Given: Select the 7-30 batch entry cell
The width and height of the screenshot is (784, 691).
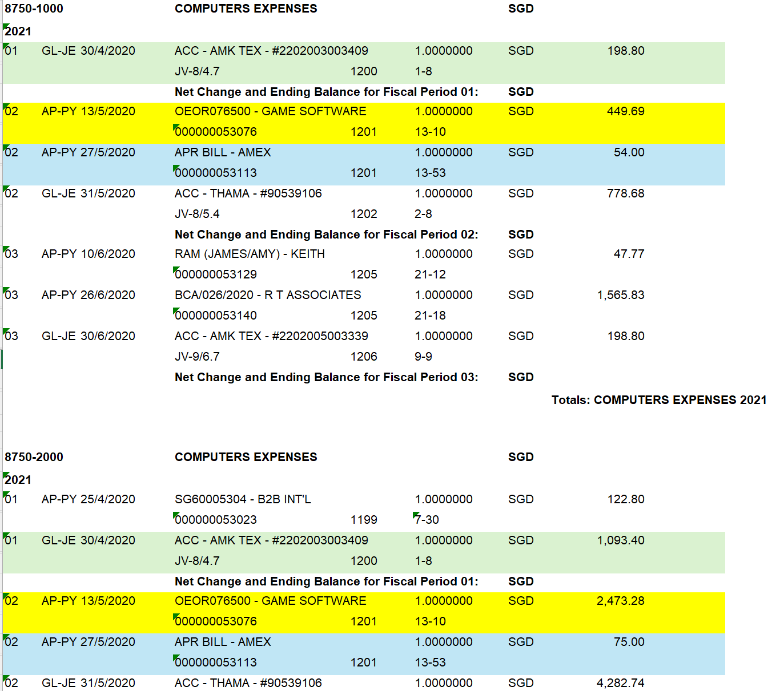Looking at the screenshot, I should click(x=427, y=520).
